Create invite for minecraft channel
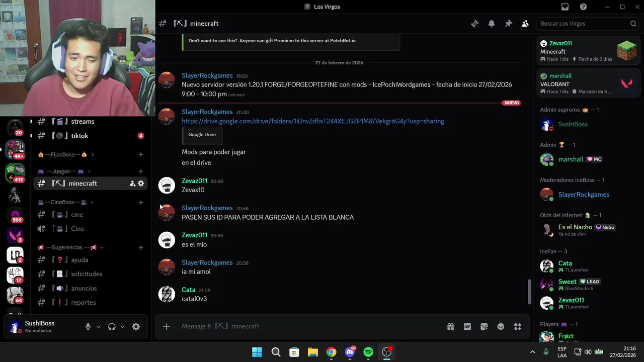The height and width of the screenshot is (362, 644). coord(132,184)
